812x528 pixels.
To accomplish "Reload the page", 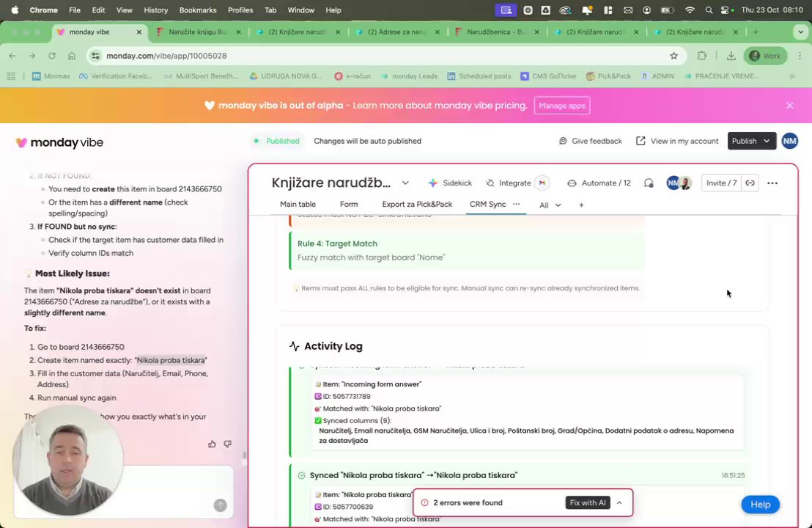I will [52, 56].
